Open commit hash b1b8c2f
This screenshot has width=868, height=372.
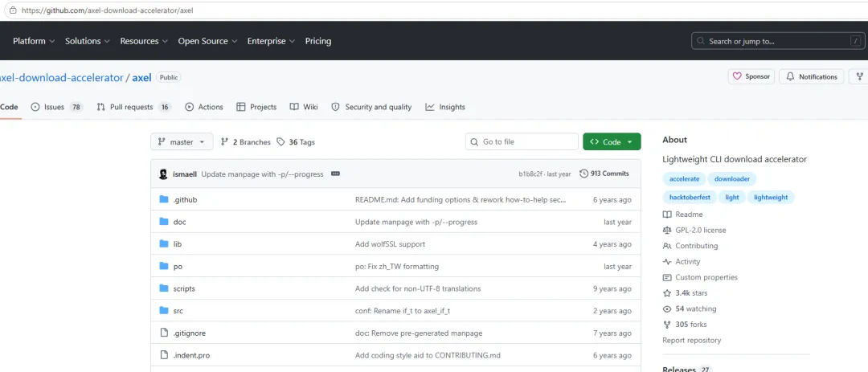click(x=530, y=174)
